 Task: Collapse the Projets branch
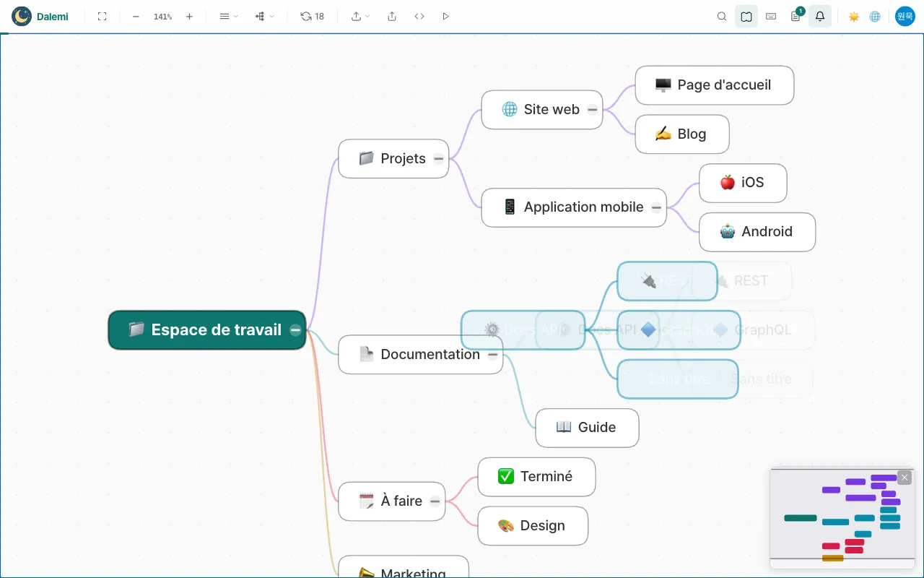click(439, 159)
